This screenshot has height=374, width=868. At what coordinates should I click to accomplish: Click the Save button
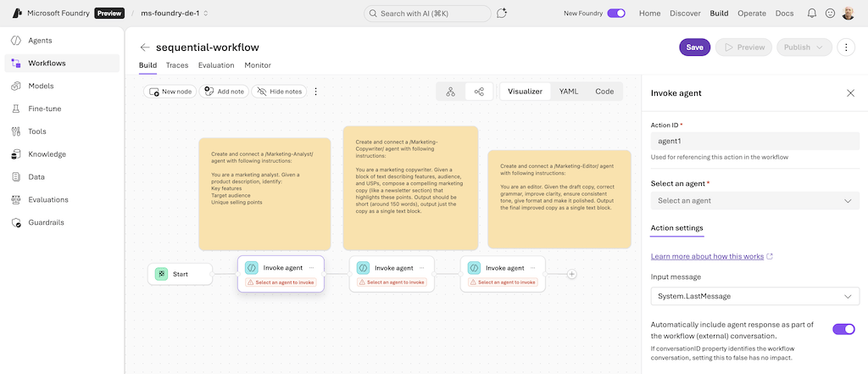pyautogui.click(x=694, y=47)
